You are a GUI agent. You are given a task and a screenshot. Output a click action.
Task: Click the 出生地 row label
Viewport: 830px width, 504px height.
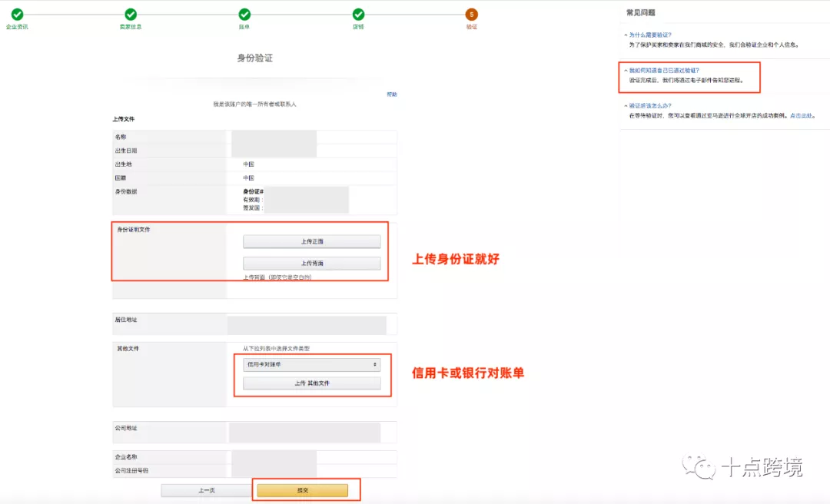coord(123,164)
